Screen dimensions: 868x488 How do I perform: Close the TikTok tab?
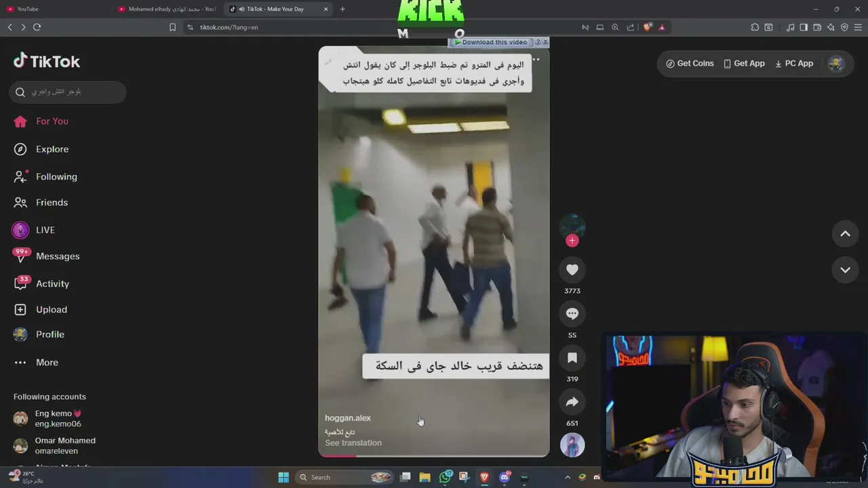click(x=326, y=9)
